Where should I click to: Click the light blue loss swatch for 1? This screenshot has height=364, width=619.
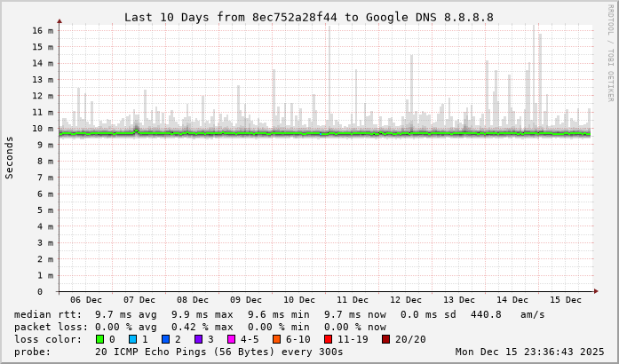(x=132, y=339)
